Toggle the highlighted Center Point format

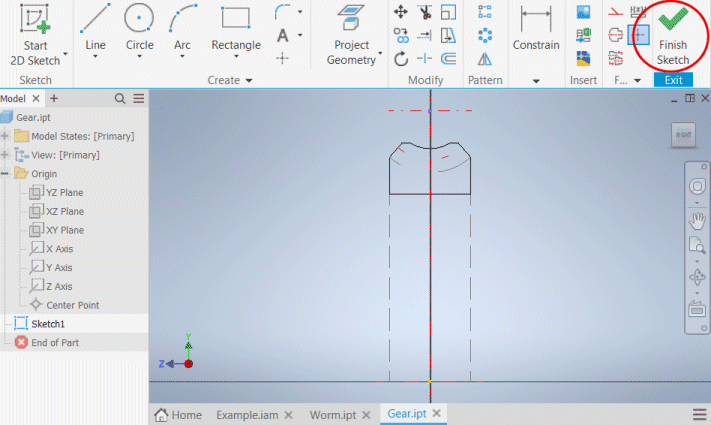(x=638, y=35)
